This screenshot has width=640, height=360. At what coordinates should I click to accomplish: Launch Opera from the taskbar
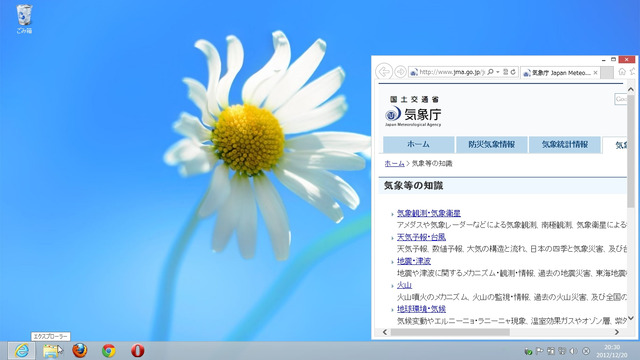click(x=138, y=350)
